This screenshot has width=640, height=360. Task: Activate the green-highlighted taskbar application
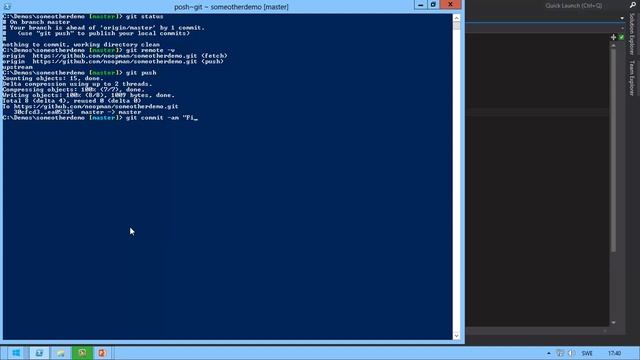pos(82,353)
